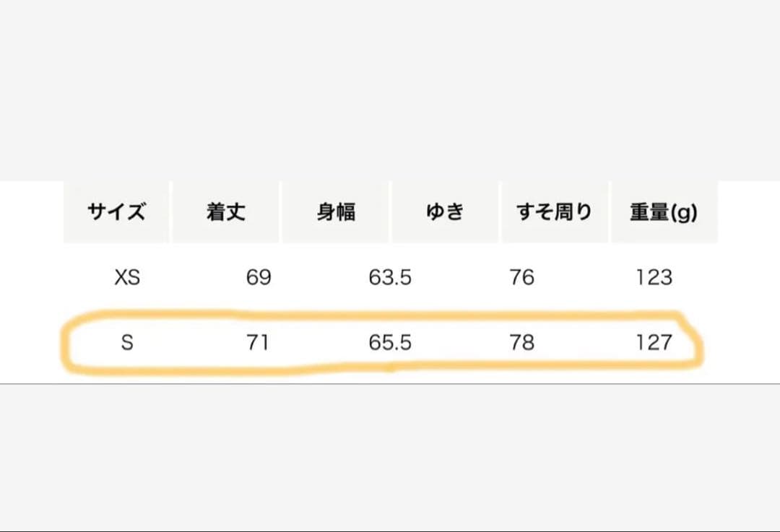Select the value 76 in XS row
This screenshot has height=532, width=780.
[x=521, y=277]
